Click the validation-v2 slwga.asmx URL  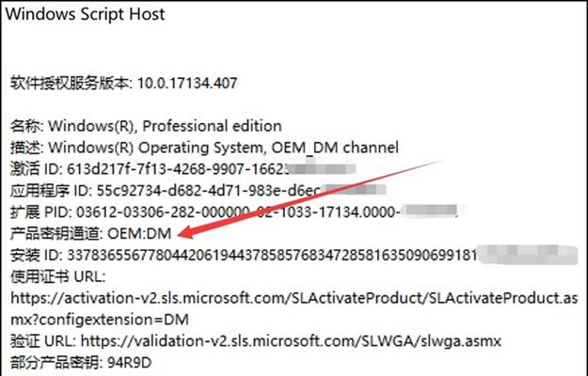point(291,341)
